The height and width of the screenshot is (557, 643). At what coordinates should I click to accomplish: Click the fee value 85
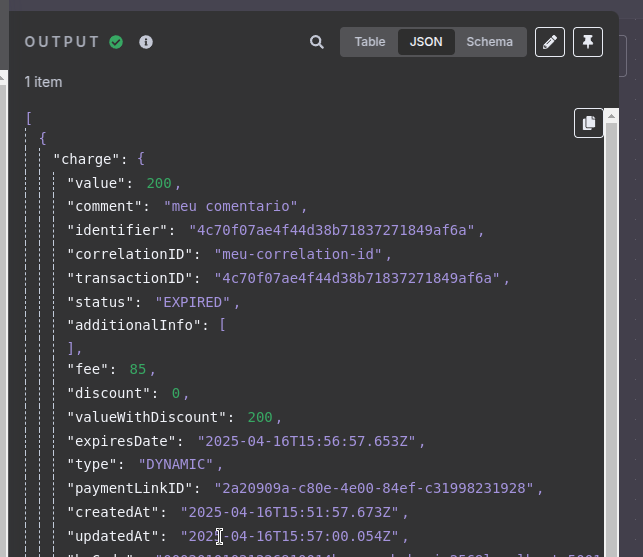pos(137,369)
